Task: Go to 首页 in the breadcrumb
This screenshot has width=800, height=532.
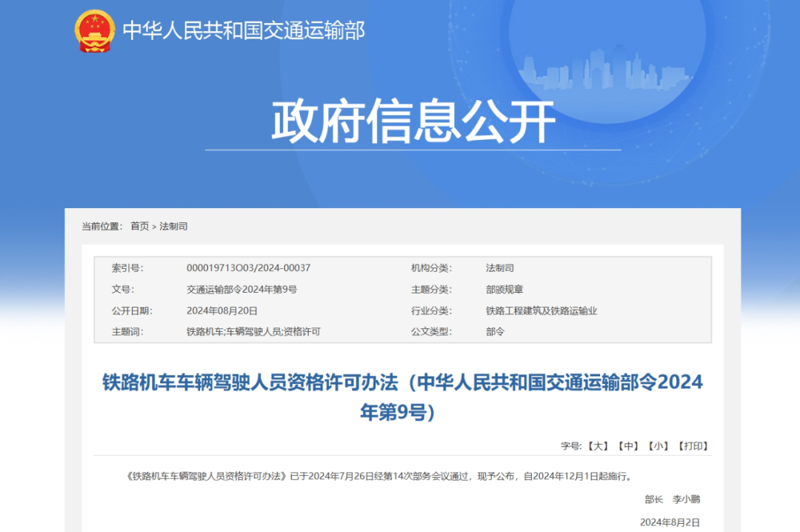Action: 139,226
